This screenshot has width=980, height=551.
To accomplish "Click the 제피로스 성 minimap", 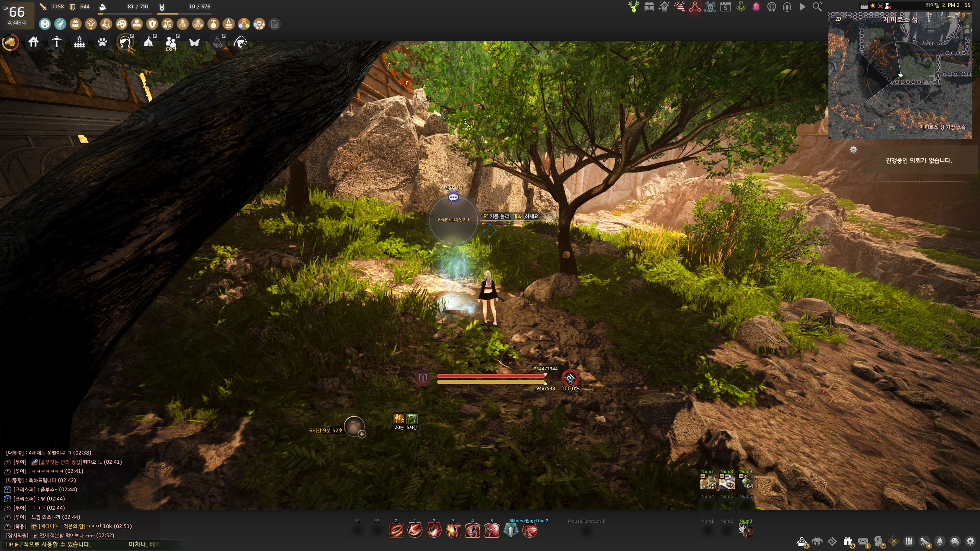I will coord(900,76).
